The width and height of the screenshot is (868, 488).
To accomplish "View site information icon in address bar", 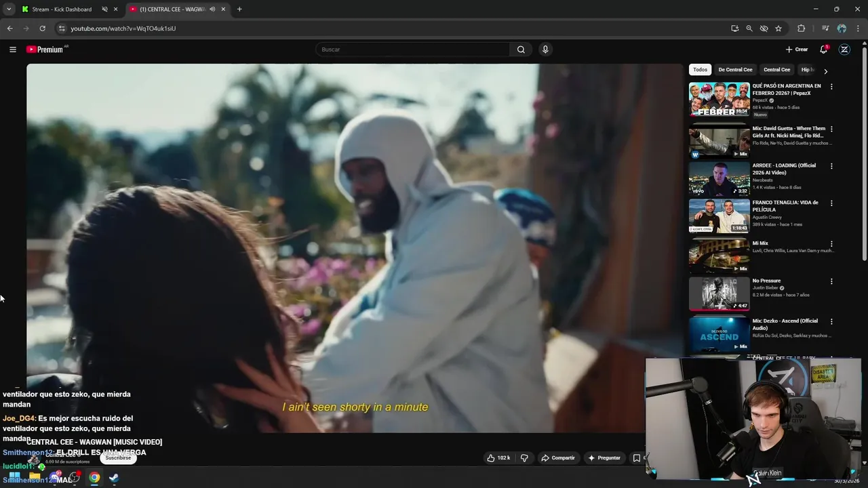I will (x=62, y=28).
